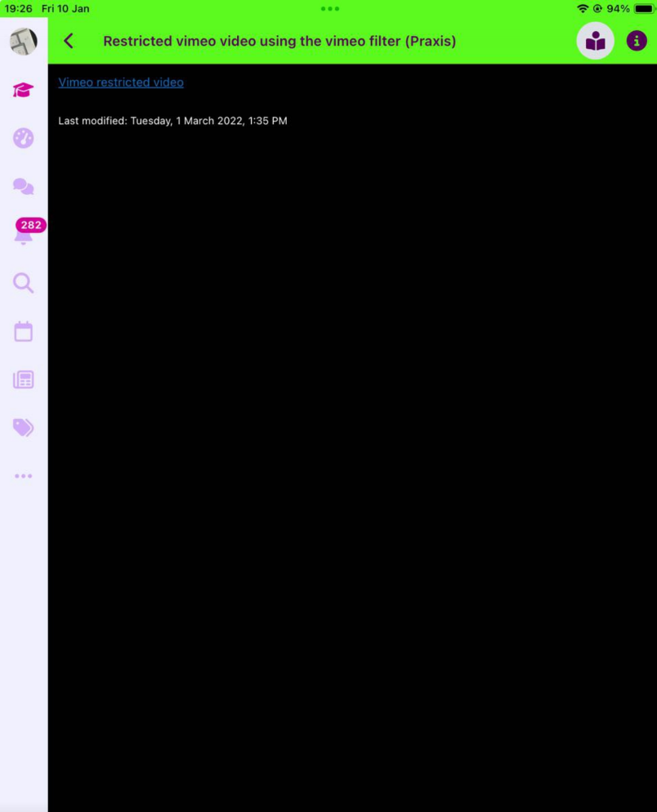Viewport: 657px width, 812px height.
Task: Tap the iPad multitasking three dots
Action: (x=329, y=9)
